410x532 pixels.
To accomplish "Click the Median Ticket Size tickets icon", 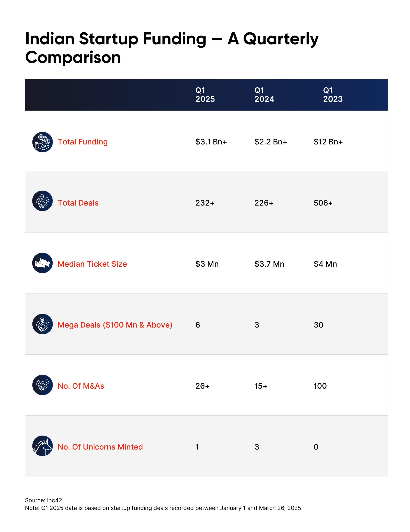I will pos(42,263).
